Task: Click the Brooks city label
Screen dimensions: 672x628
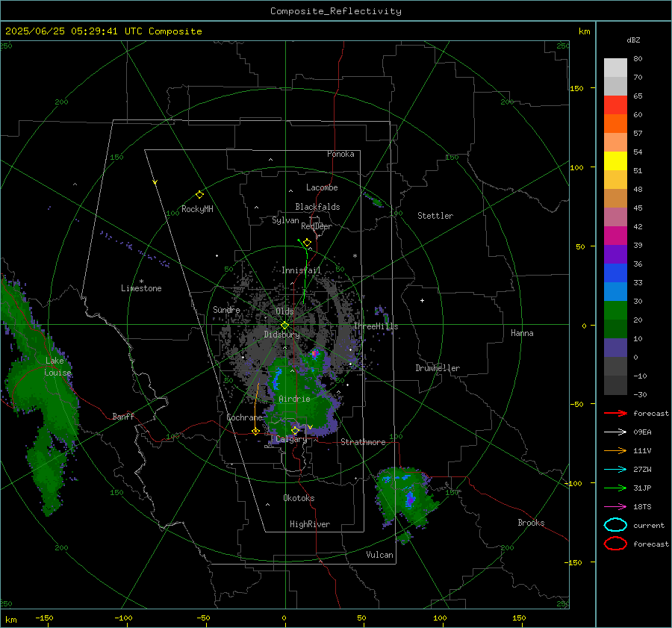Action: [531, 523]
